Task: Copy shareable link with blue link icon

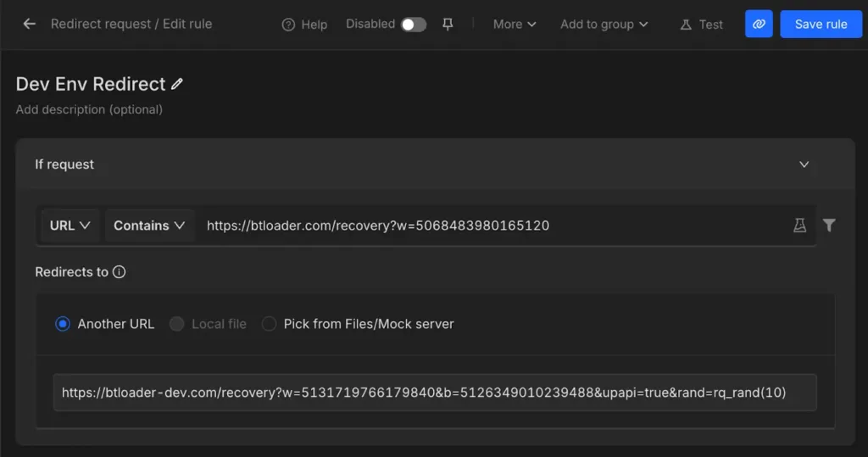Action: [759, 24]
